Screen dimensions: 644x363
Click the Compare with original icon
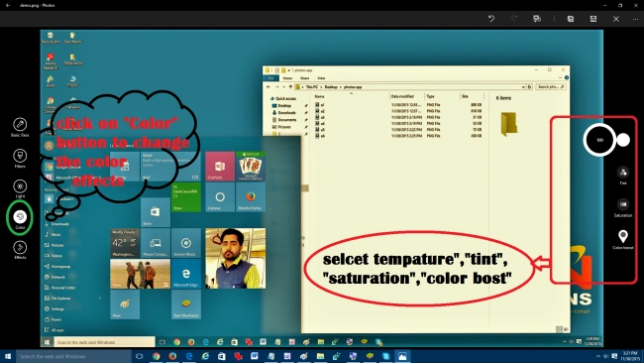tap(537, 19)
